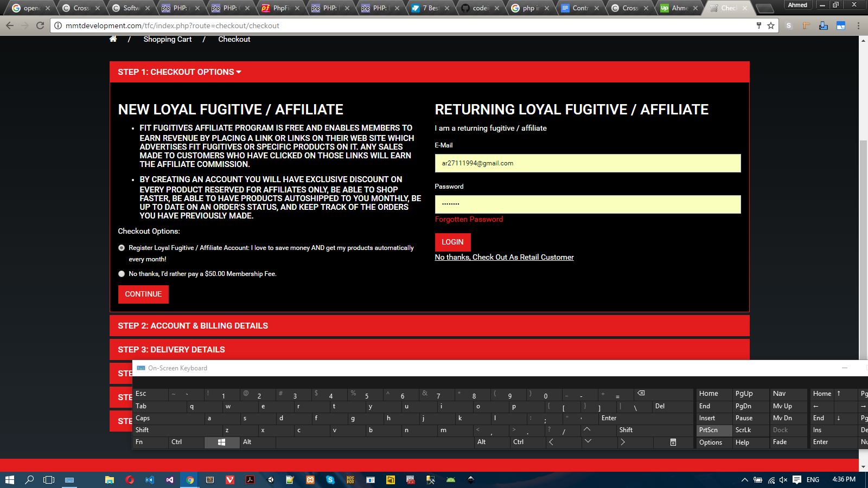Open File Explorer from the taskbar

coord(110,480)
